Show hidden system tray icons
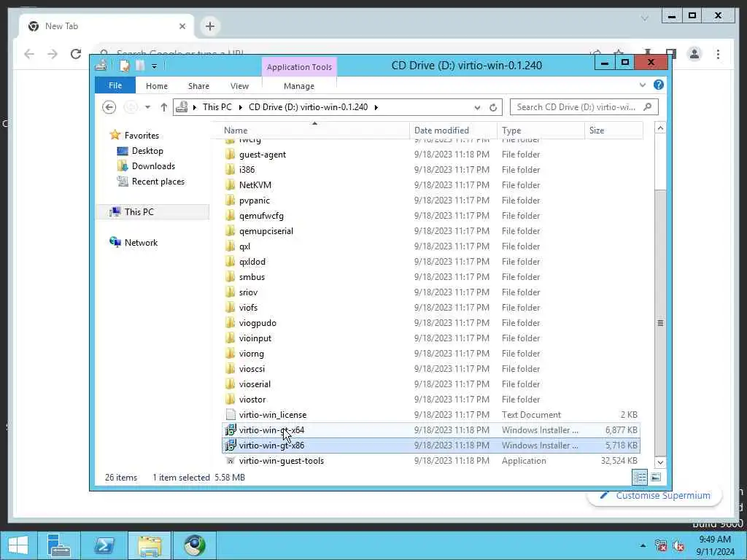 tap(643, 545)
